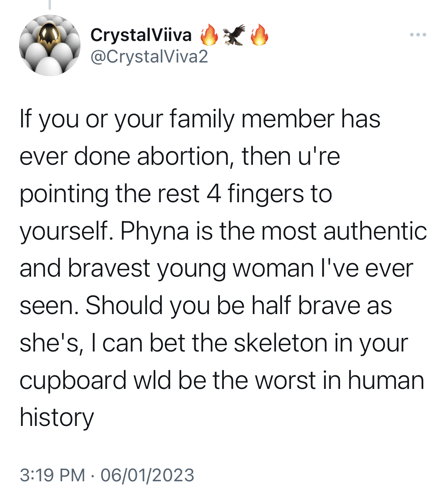Click the word skeleton in the tweet
The width and height of the screenshot is (448, 498).
(x=280, y=343)
